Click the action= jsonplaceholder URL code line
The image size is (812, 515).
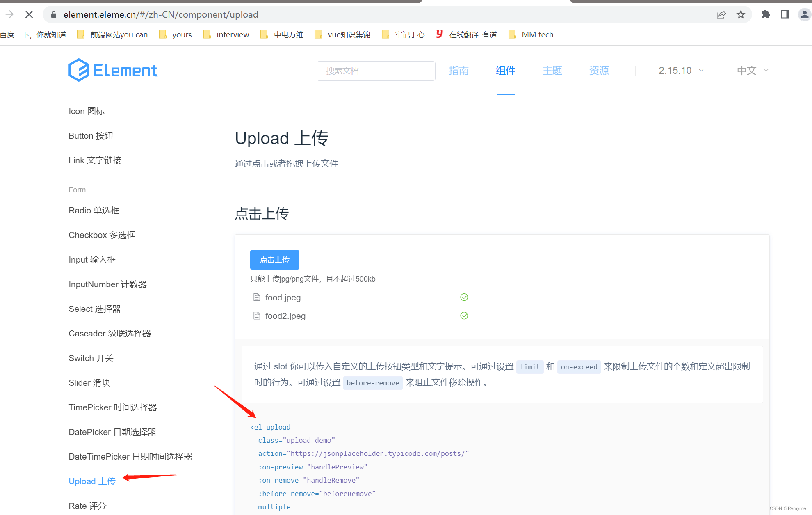363,453
